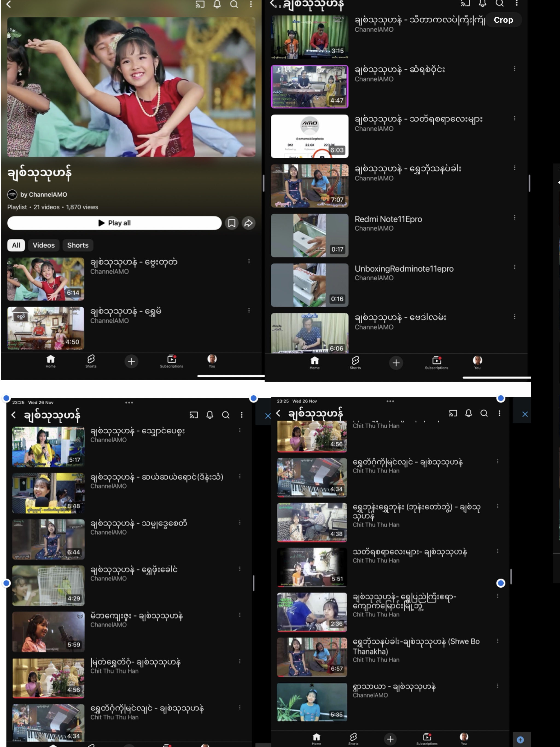Click cast icon in bottom-left panel header
This screenshot has width=560, height=747.
tap(194, 415)
